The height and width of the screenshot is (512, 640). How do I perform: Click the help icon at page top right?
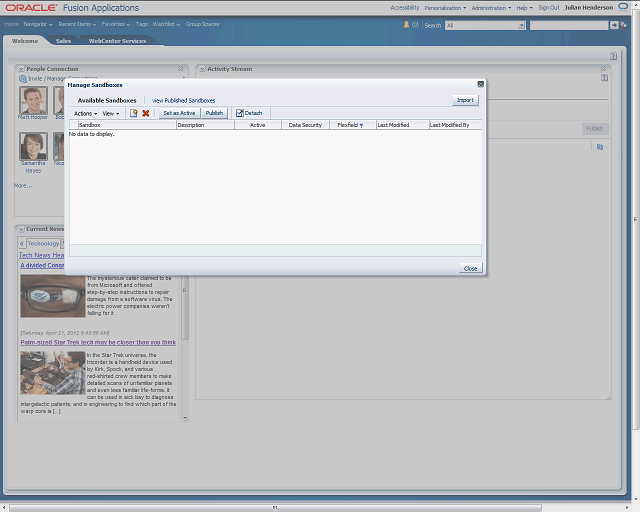tap(613, 56)
